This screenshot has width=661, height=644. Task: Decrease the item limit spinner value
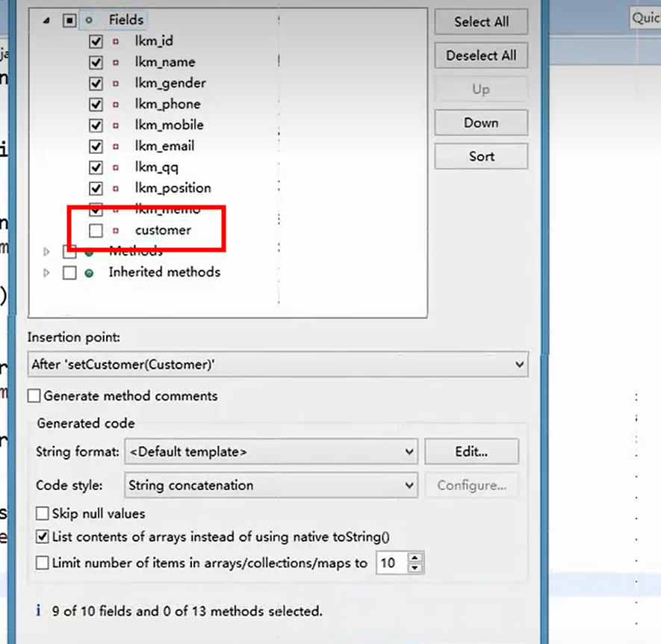[x=415, y=568]
